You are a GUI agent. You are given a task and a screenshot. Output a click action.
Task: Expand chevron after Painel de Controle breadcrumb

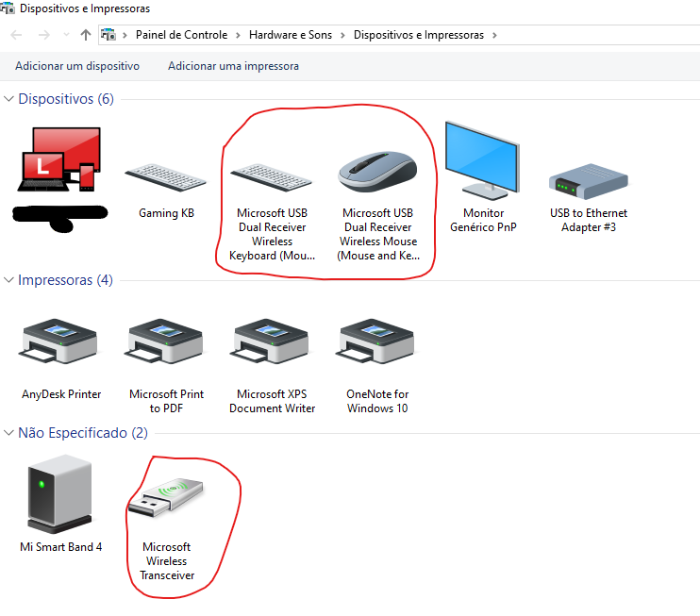point(238,35)
